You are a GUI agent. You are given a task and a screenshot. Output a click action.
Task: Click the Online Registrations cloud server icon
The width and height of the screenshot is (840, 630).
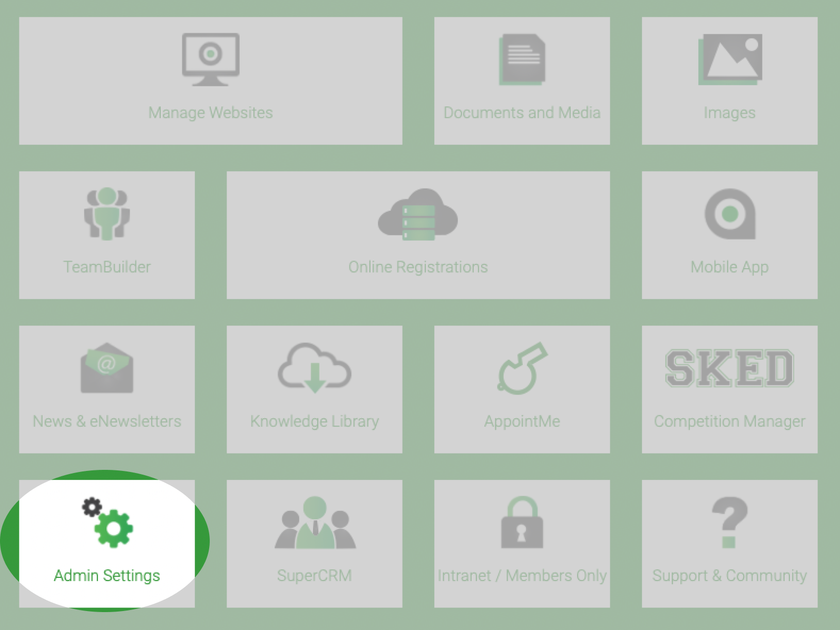pyautogui.click(x=418, y=214)
